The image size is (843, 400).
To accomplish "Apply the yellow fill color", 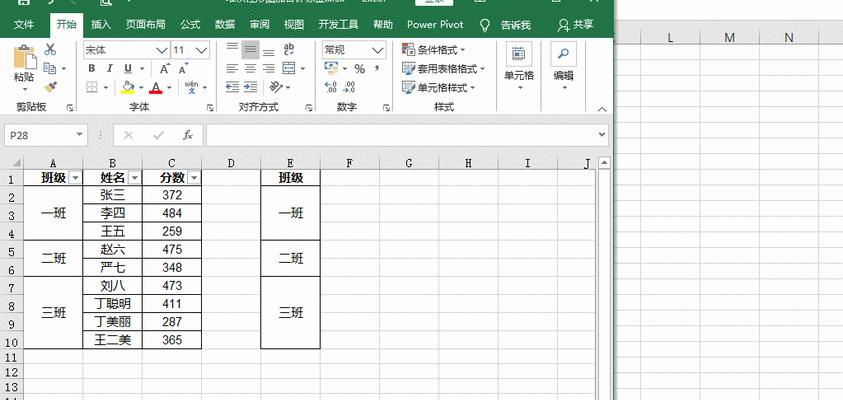I will [x=128, y=87].
